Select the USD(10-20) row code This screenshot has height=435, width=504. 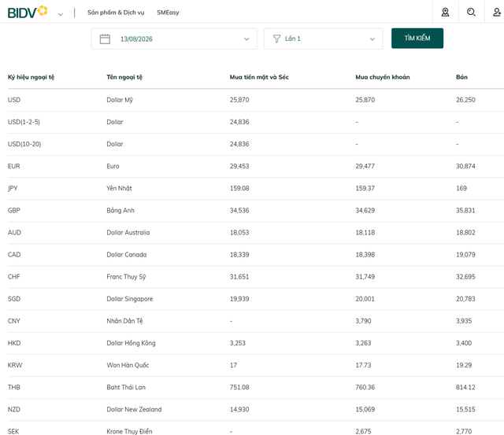(x=24, y=144)
